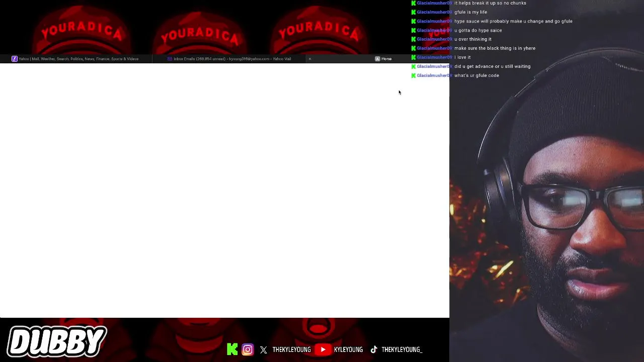Click the Home tab's letter icon
The height and width of the screenshot is (362, 644).
377,59
